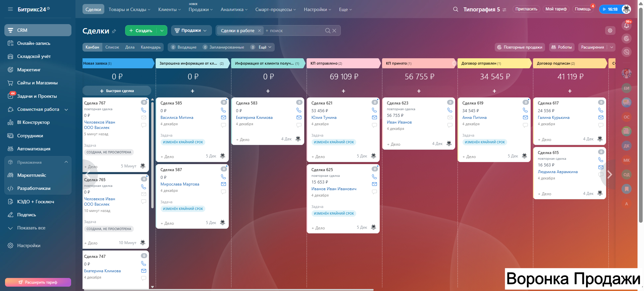Open the Продажи funnel selector
The width and height of the screenshot is (644, 291).
(x=191, y=30)
